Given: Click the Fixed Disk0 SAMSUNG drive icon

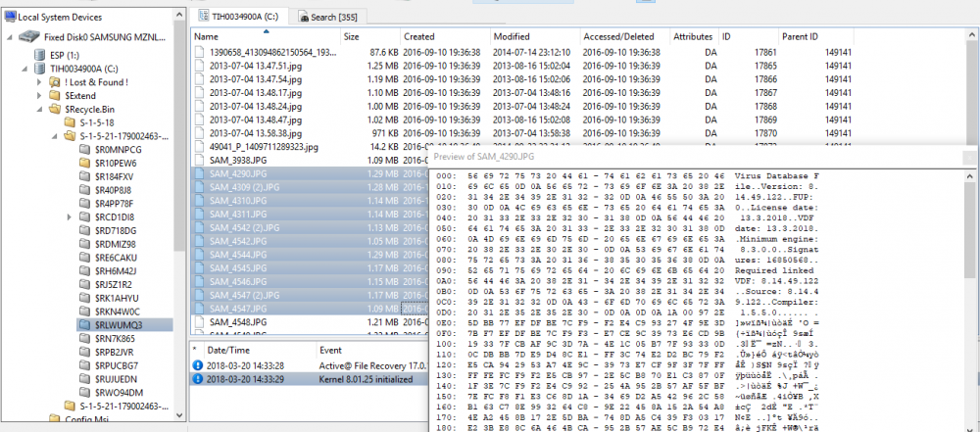Looking at the screenshot, I should click(28, 37).
